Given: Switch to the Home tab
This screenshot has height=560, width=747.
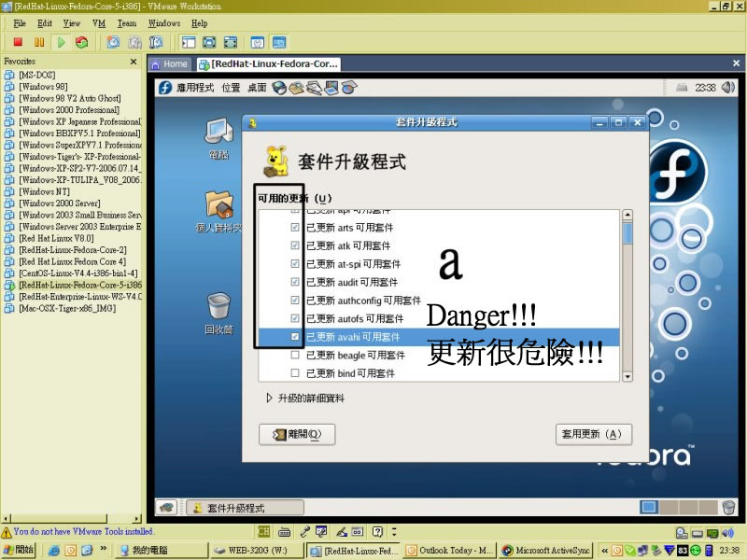Looking at the screenshot, I should click(170, 64).
